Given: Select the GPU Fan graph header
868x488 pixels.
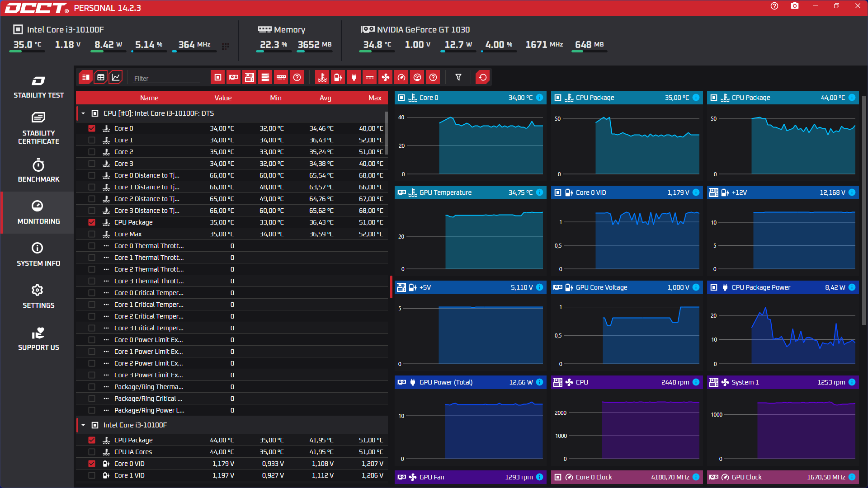Looking at the screenshot, I should (470, 477).
